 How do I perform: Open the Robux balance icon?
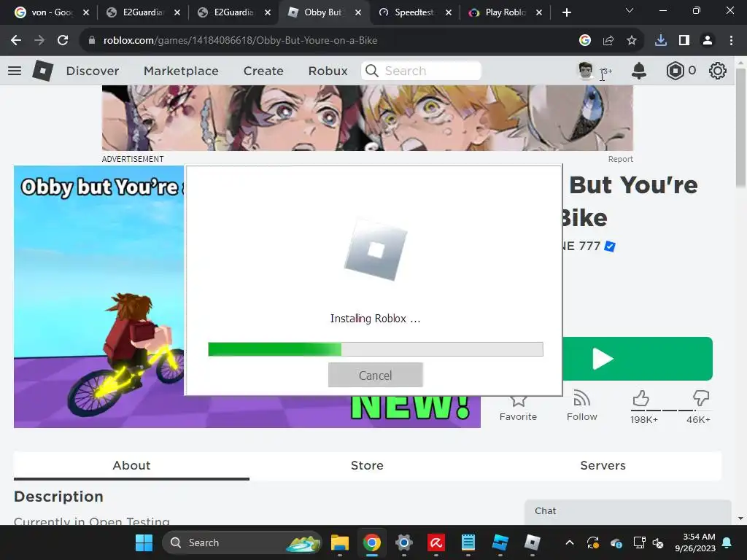point(675,71)
